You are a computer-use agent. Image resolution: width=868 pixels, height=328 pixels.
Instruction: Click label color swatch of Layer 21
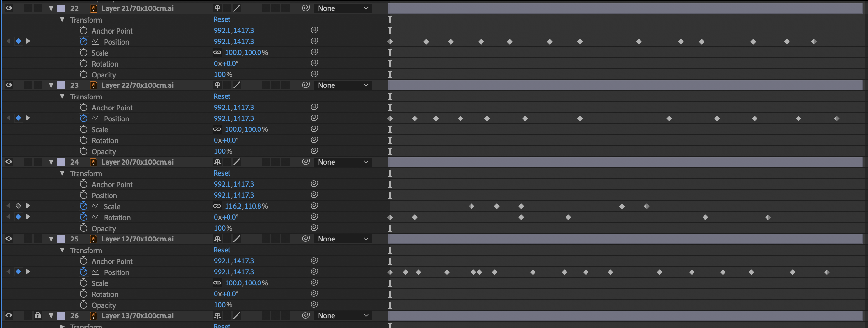coord(61,8)
